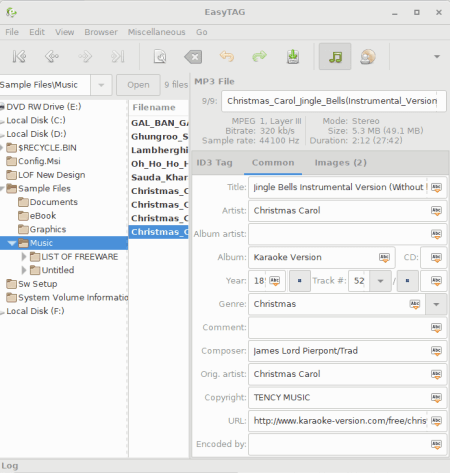This screenshot has width=450, height=473.
Task: Toggle the directory tree music note button
Action: (335, 56)
